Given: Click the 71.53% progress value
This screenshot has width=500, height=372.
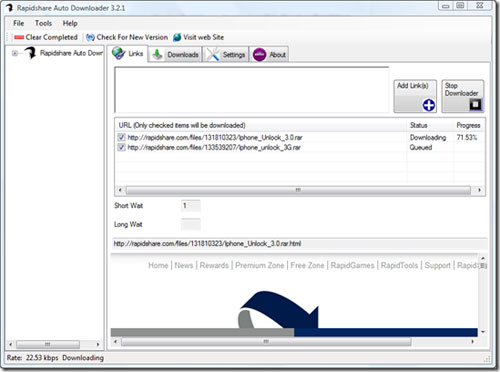Looking at the screenshot, I should click(x=467, y=137).
